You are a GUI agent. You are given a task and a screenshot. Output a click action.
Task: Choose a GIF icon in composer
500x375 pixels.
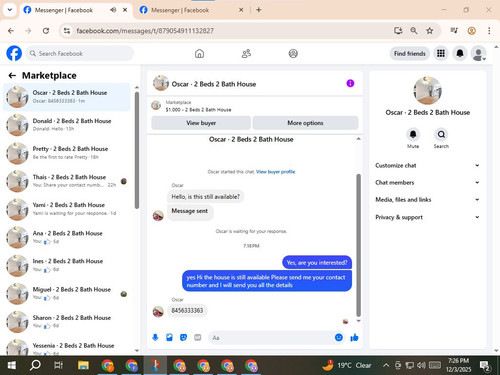(x=198, y=338)
